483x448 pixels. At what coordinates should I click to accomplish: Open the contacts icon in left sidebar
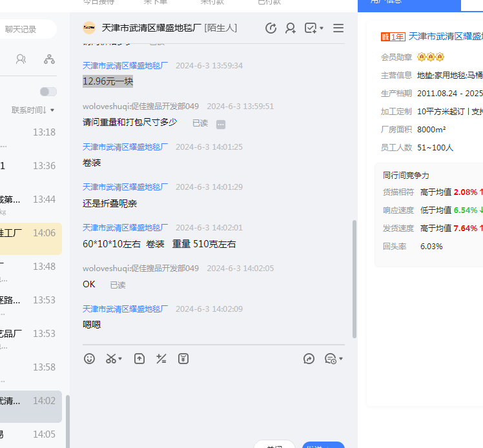[x=21, y=59]
